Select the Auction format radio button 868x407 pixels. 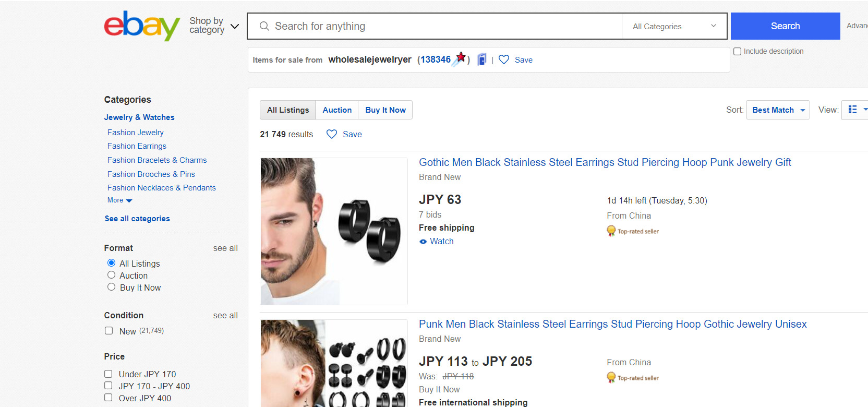click(x=111, y=275)
